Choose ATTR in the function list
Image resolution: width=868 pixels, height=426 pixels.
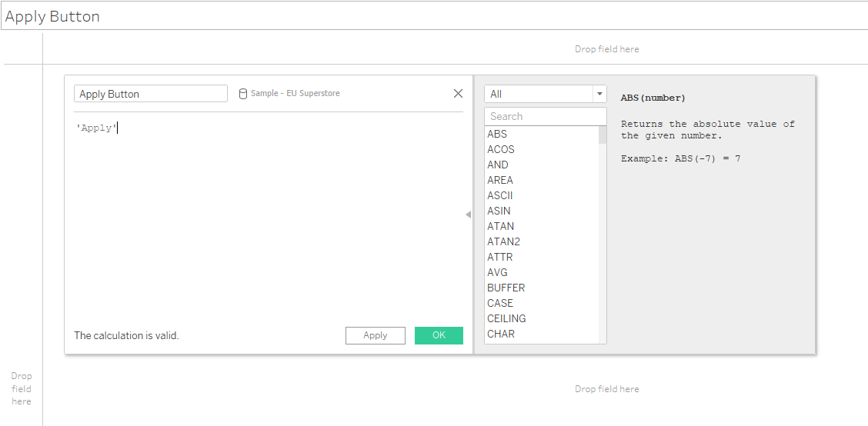tap(500, 257)
